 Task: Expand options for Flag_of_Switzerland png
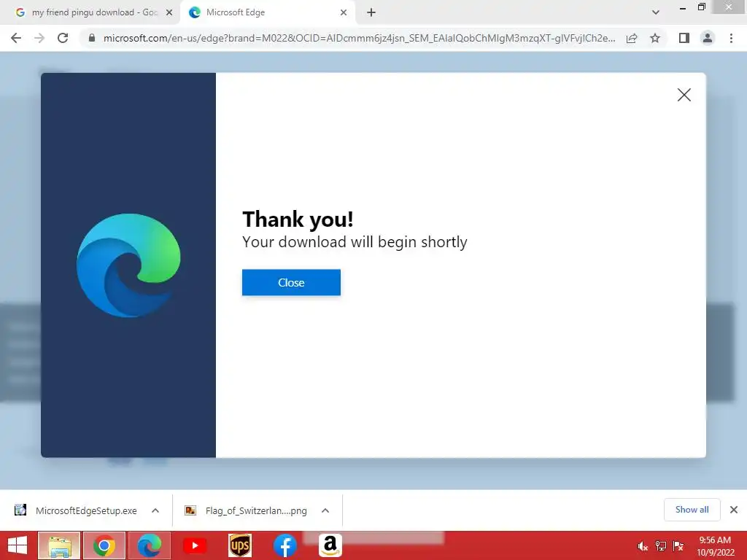tap(325, 510)
